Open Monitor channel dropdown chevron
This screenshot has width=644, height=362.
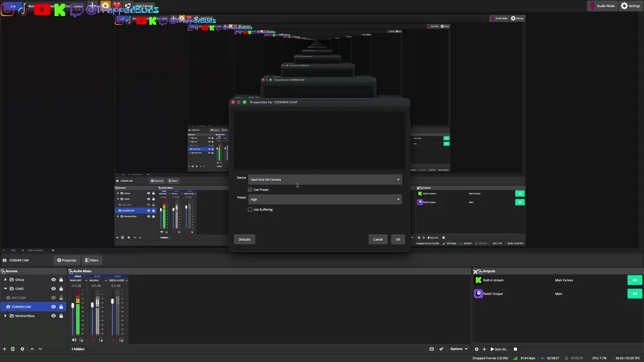tap(106, 281)
